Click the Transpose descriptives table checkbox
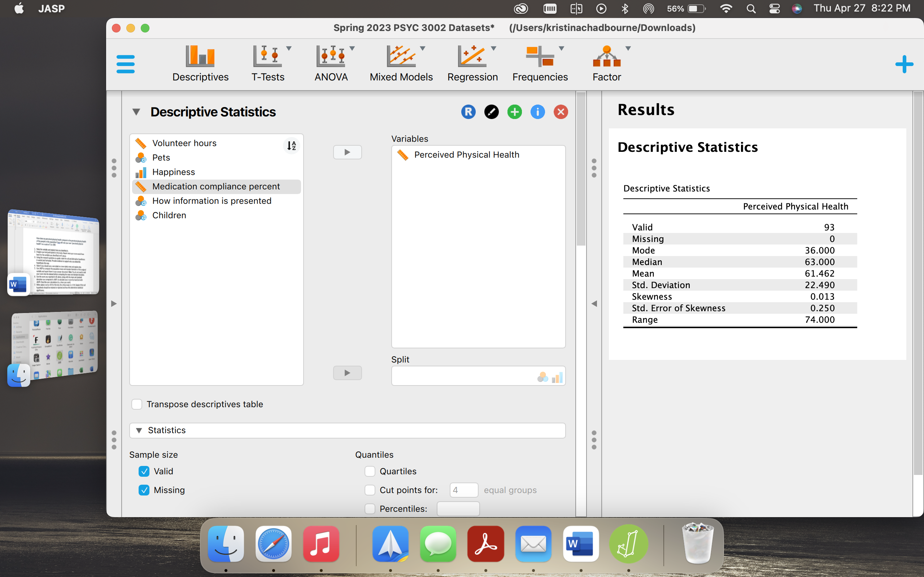Screen dimensions: 924x577 137,404
